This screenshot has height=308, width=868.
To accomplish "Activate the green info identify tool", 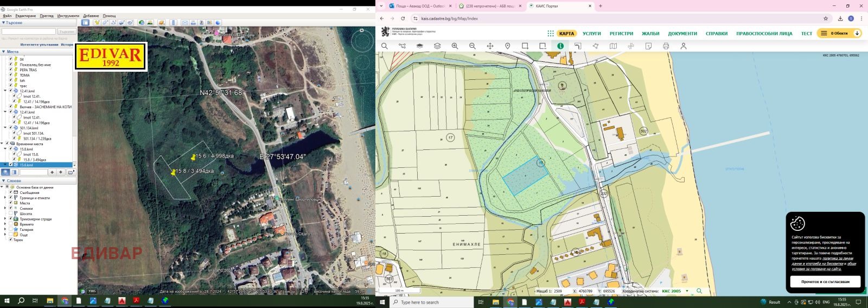I will [x=560, y=46].
